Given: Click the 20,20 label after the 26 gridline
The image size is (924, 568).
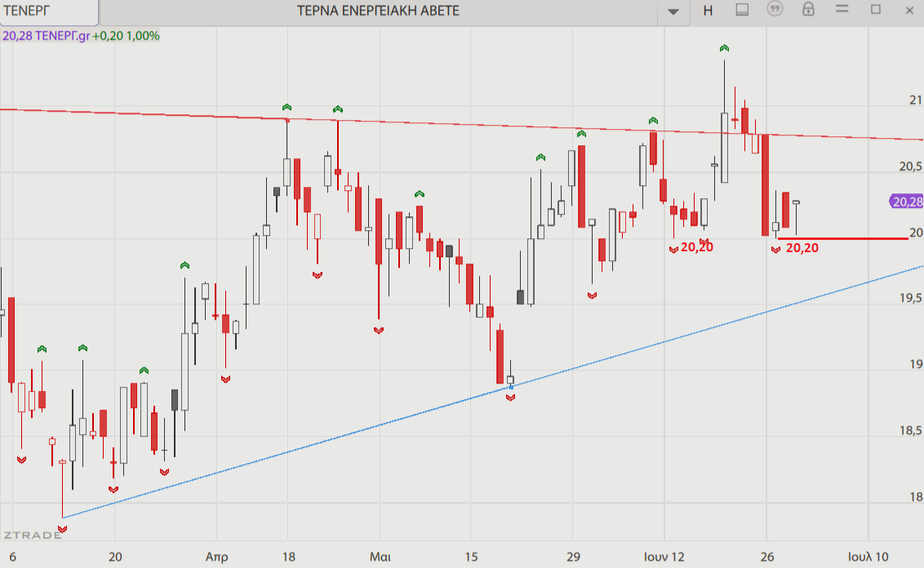Looking at the screenshot, I should point(802,248).
